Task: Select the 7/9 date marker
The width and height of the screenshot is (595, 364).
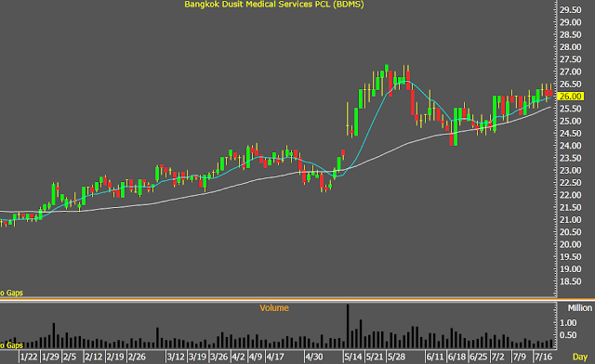Action: 520,357
